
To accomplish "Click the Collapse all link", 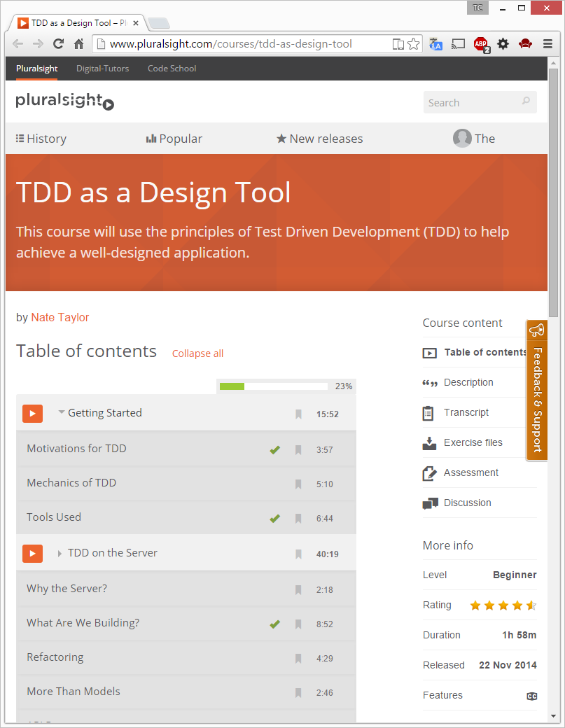I will [197, 353].
